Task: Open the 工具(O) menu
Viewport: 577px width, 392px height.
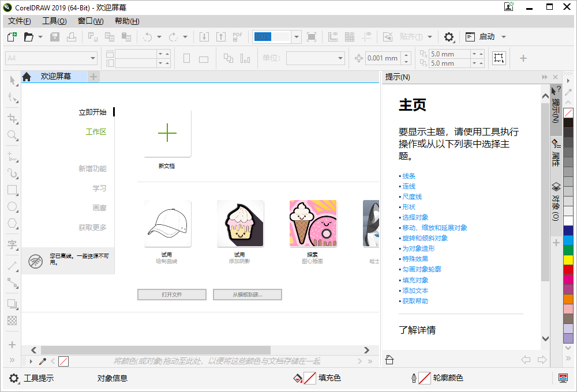Action: [x=54, y=21]
